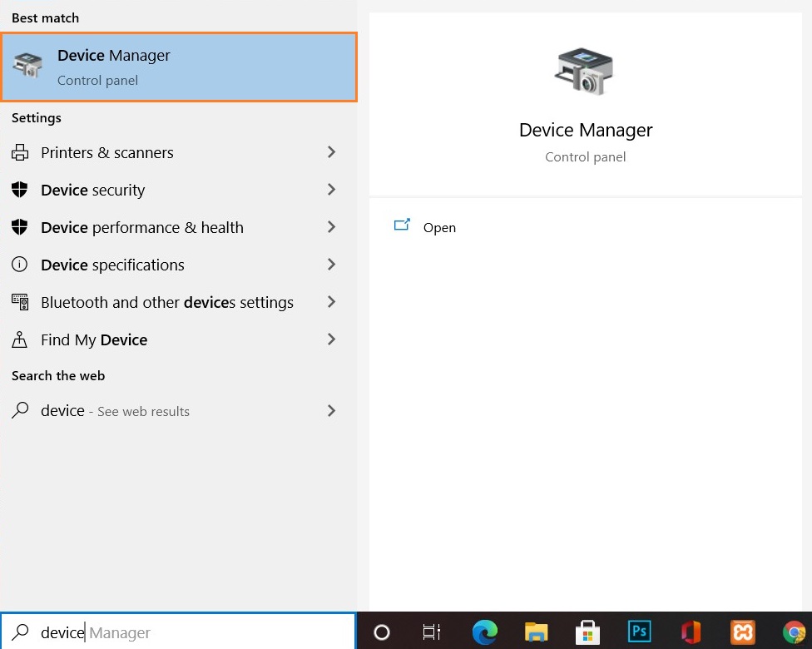Select Device security from Settings
Image resolution: width=812 pixels, height=649 pixels.
(x=94, y=190)
